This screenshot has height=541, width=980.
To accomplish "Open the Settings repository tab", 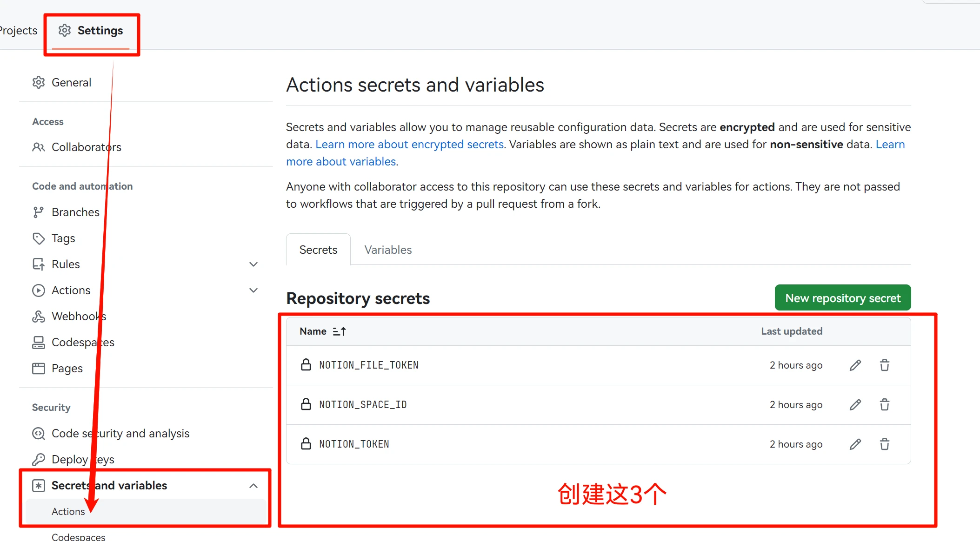I will tap(91, 31).
